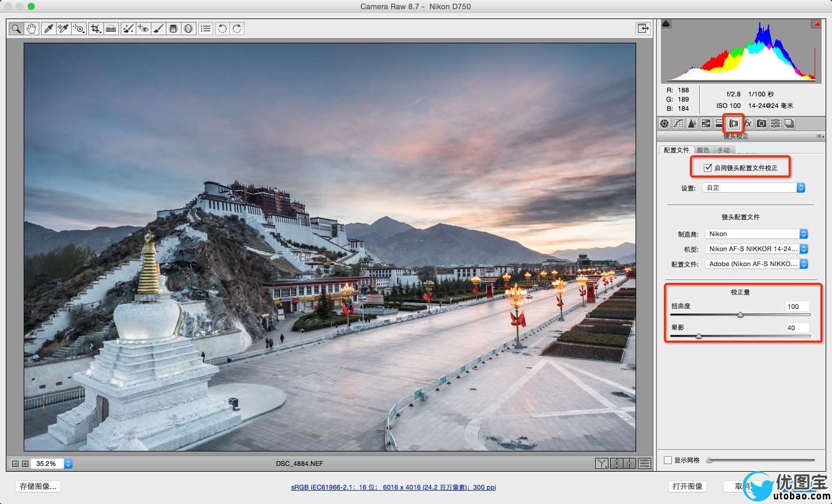832x504 pixels.
Task: Select the Red Eye Removal tool
Action: click(143, 28)
